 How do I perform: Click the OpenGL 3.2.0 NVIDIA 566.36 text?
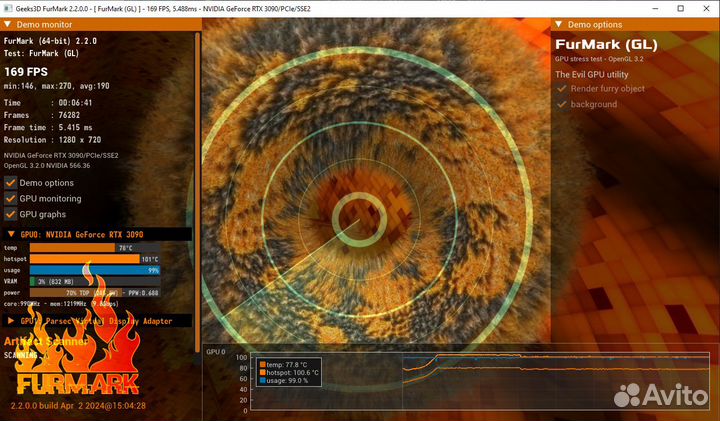pos(47,166)
